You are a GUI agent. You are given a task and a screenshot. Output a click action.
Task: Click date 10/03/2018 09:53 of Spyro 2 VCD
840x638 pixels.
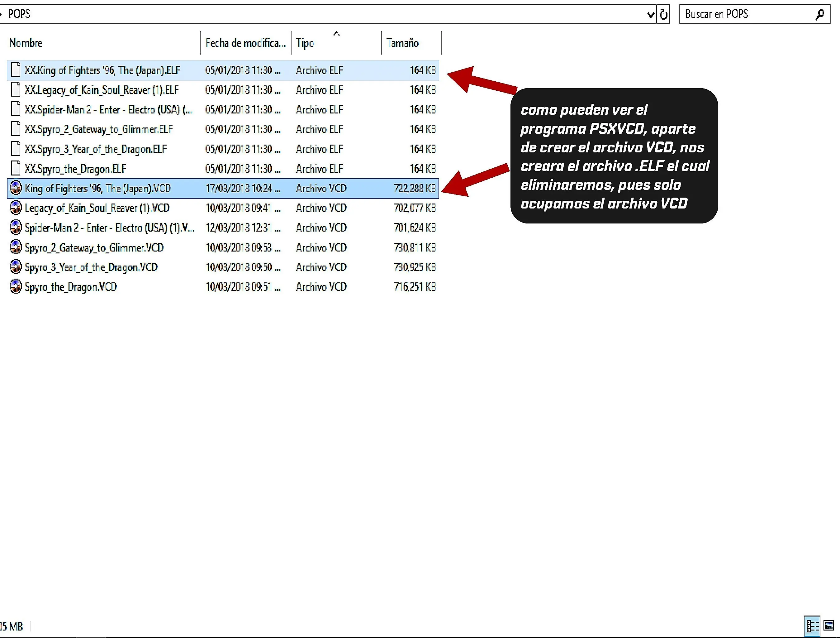pos(243,247)
